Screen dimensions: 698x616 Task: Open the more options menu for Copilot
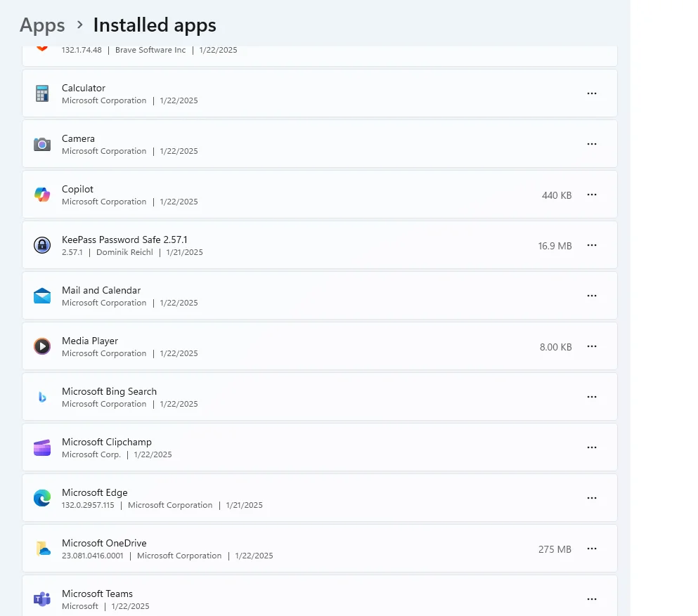tap(592, 195)
